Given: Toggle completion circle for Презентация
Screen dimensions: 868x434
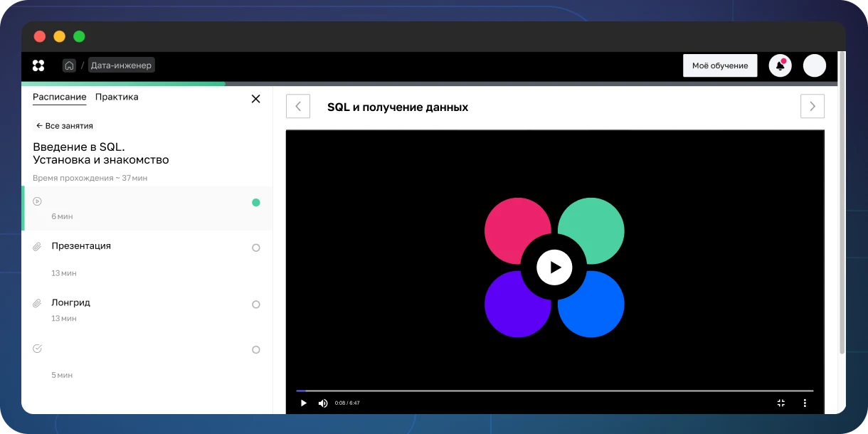Looking at the screenshot, I should [x=256, y=248].
